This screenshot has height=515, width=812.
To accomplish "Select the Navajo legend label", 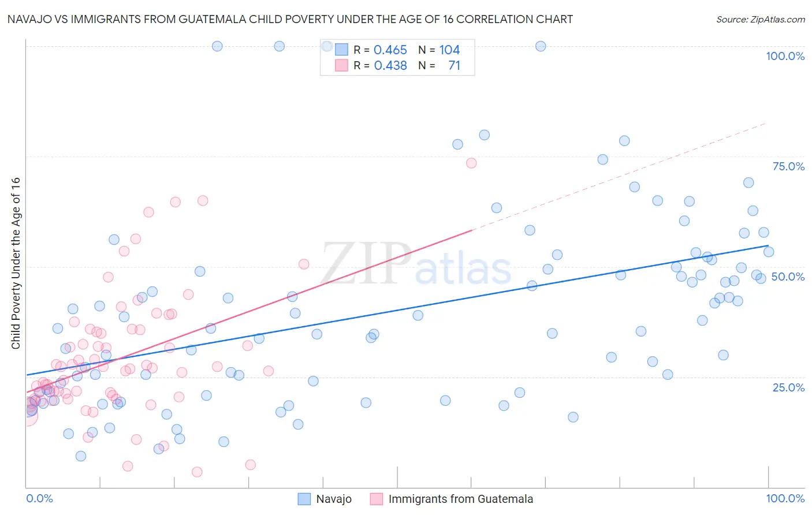I will tap(334, 499).
